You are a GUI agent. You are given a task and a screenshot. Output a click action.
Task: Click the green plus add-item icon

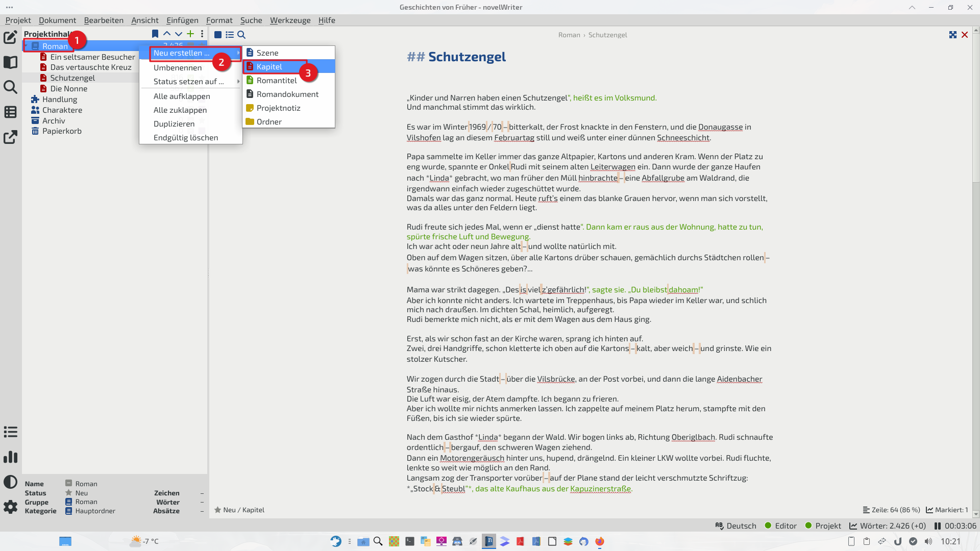pos(190,34)
